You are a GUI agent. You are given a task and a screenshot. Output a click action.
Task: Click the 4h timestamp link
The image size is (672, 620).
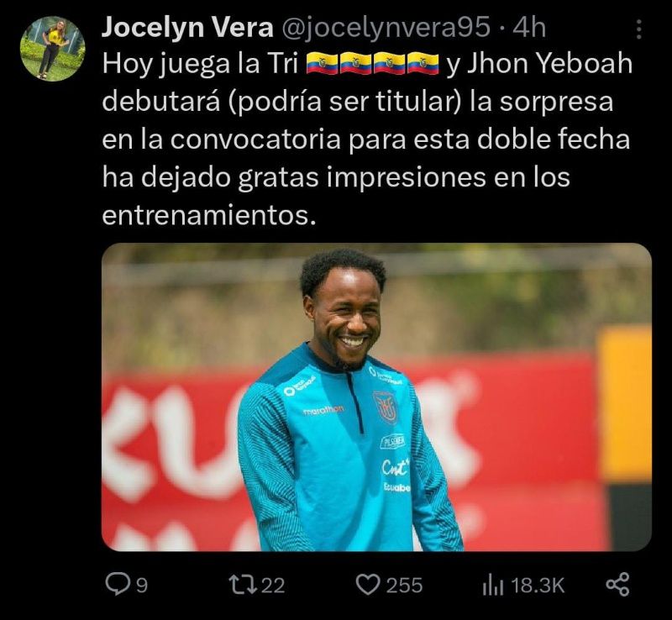point(529,29)
